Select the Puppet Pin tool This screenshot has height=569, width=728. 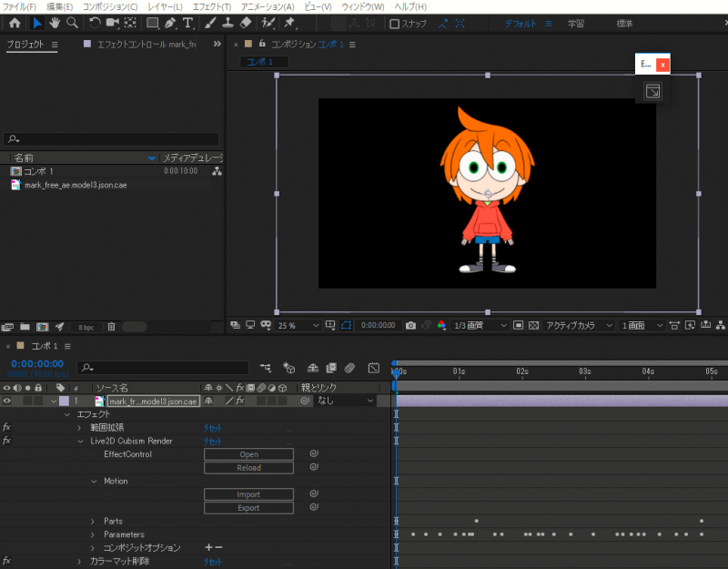[289, 23]
